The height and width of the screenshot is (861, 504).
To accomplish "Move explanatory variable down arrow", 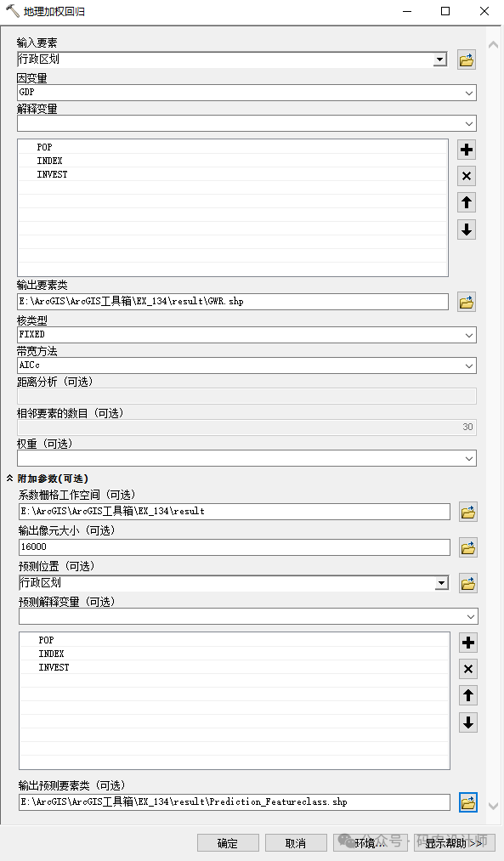I will [466, 229].
